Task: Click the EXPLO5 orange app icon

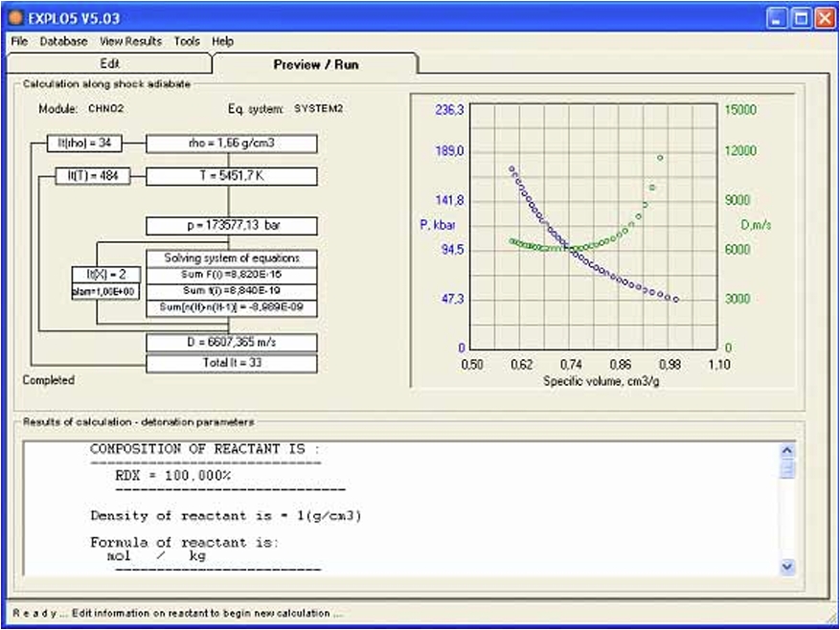Action: tap(16, 18)
